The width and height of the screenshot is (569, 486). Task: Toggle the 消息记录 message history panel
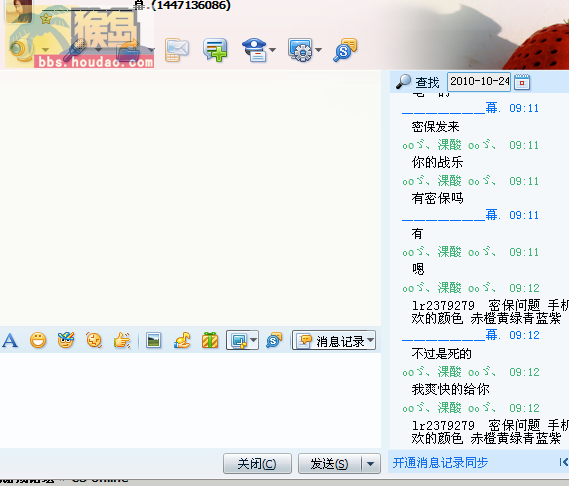coord(334,340)
